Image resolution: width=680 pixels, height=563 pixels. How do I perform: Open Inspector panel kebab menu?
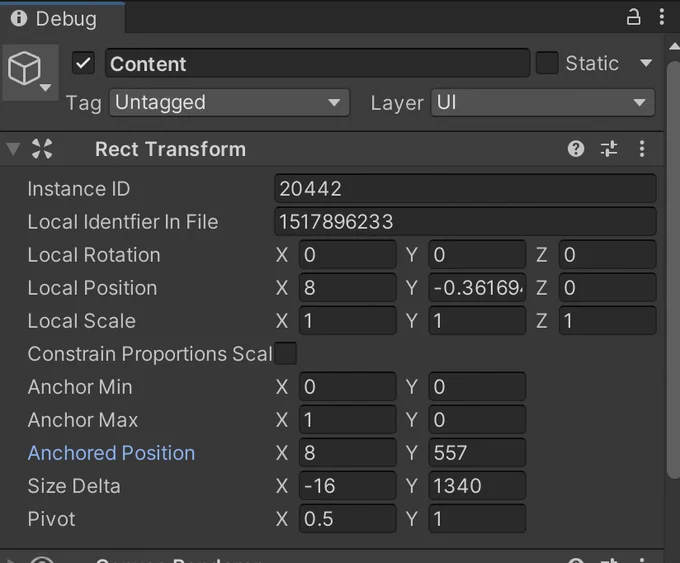(x=661, y=17)
